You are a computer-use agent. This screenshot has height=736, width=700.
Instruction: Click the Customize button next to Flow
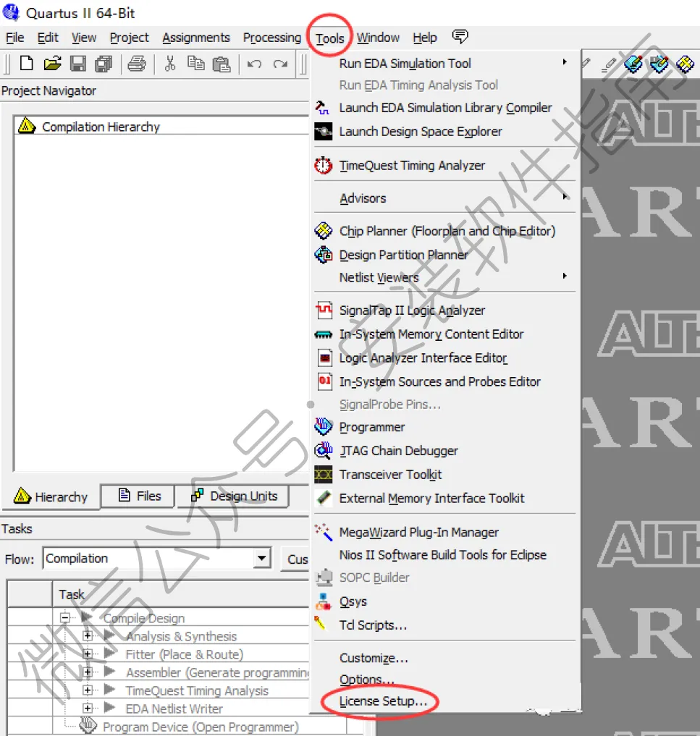[295, 559]
